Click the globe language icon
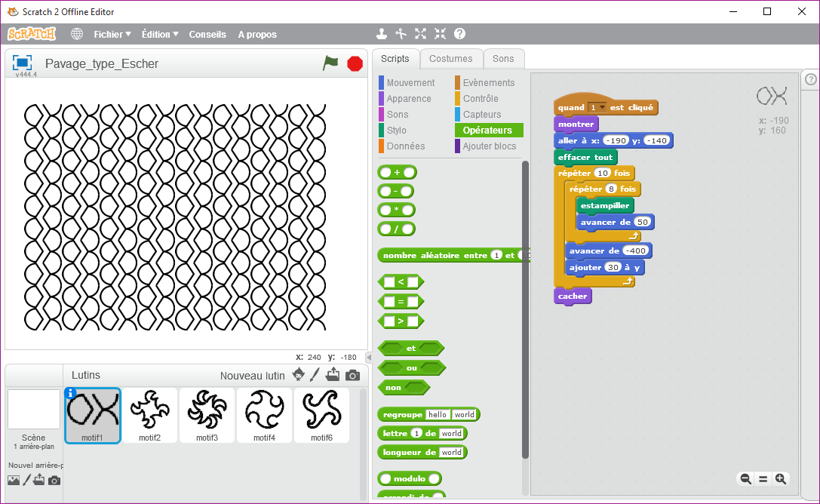Image resolution: width=820 pixels, height=504 pixels. point(77,34)
